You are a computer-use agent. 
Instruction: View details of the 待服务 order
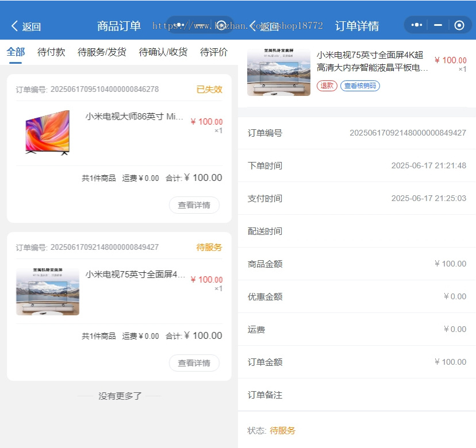coord(194,363)
